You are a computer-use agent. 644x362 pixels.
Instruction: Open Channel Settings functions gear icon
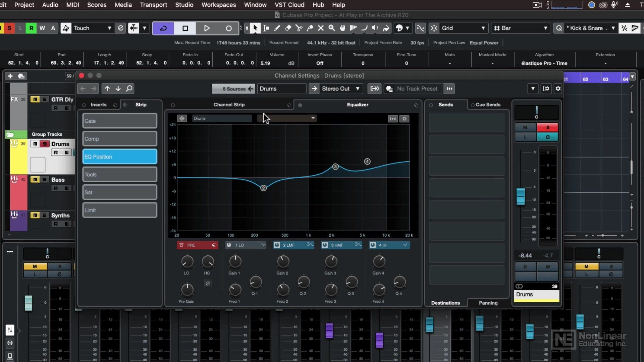(x=558, y=88)
